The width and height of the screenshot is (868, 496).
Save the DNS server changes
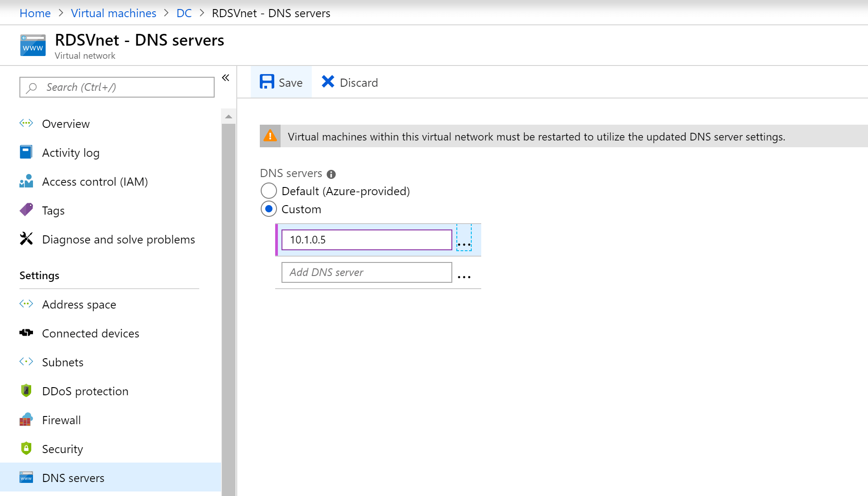click(x=281, y=82)
